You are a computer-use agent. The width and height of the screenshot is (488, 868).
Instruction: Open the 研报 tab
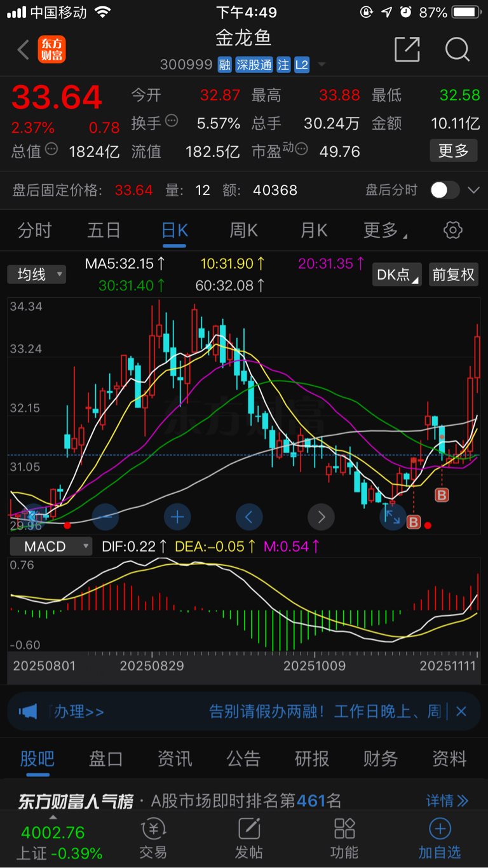(x=312, y=759)
